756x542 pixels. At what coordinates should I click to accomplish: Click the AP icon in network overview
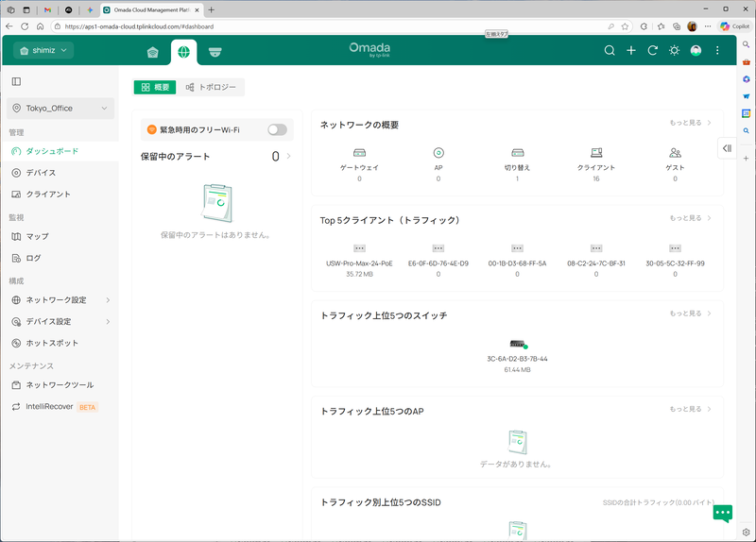click(x=438, y=153)
